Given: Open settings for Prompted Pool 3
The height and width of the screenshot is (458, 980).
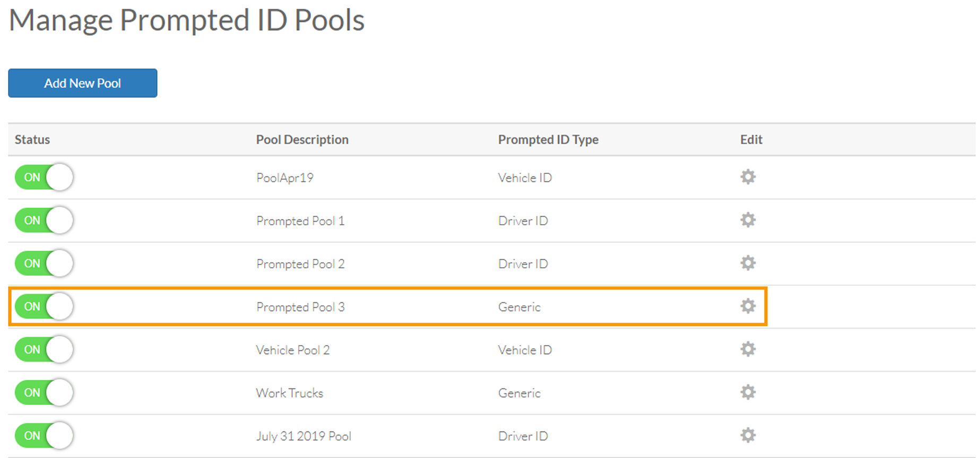Looking at the screenshot, I should (x=747, y=306).
